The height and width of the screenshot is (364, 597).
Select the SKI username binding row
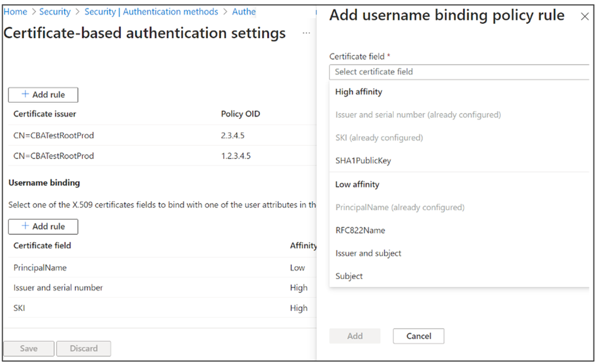pyautogui.click(x=20, y=308)
